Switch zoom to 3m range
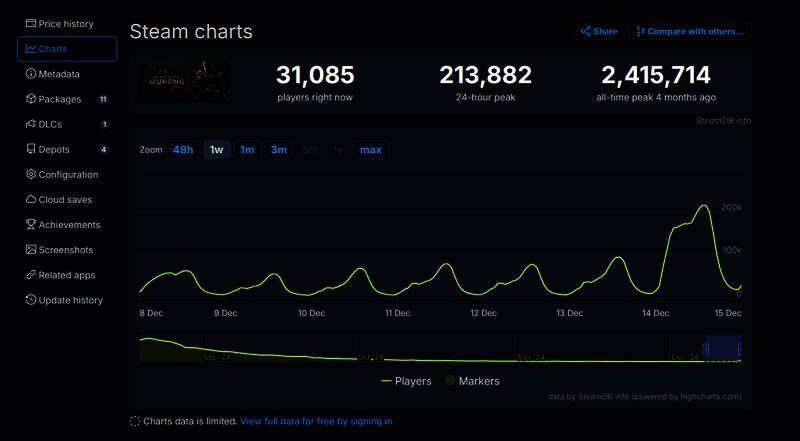The width and height of the screenshot is (800, 441). coord(279,150)
